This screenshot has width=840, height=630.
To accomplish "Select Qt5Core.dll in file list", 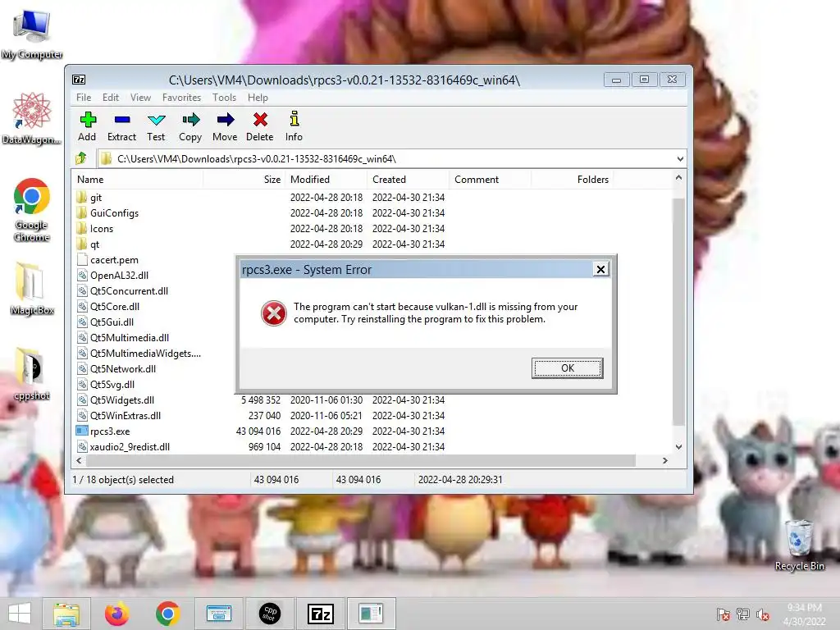I will click(108, 307).
